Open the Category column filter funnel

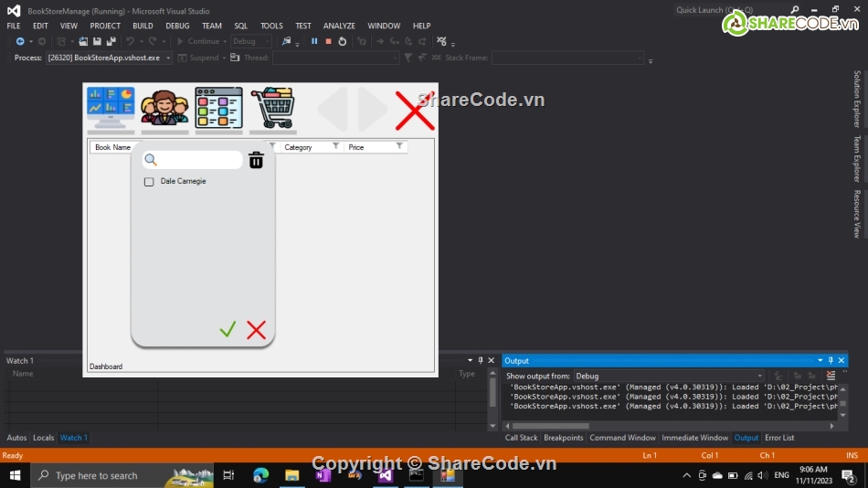(x=335, y=146)
